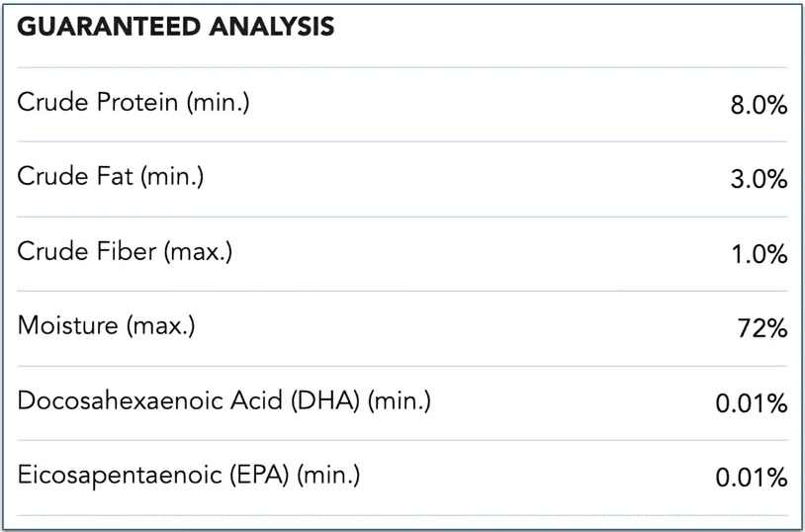Select the Crude Protein (min.) label

pyautogui.click(x=134, y=102)
